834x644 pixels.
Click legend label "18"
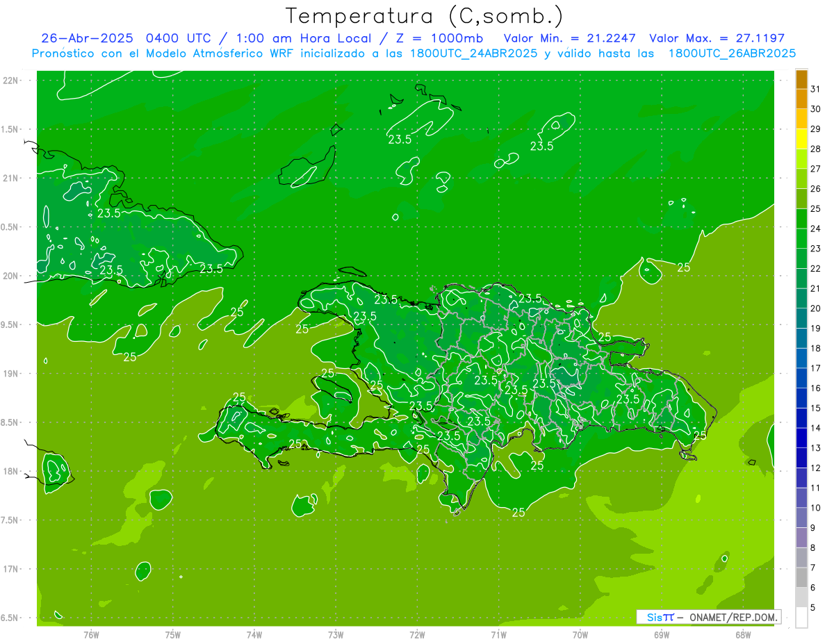[x=815, y=348]
